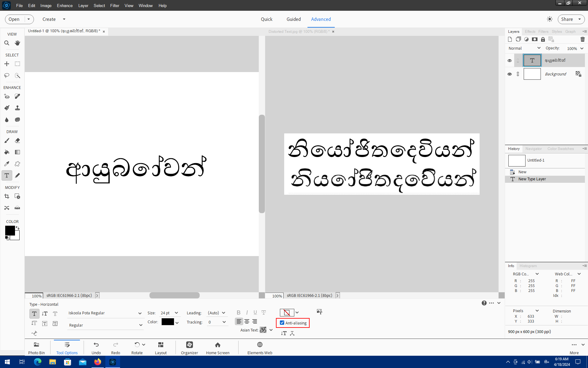Select the Clone Stamp tool
Viewport: 588px width, 368px height.
click(17, 108)
